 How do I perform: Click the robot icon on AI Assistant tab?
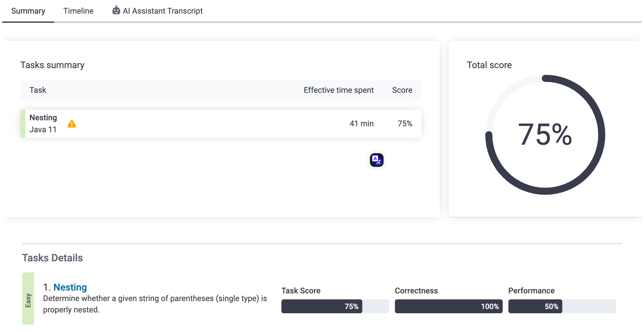(x=116, y=10)
